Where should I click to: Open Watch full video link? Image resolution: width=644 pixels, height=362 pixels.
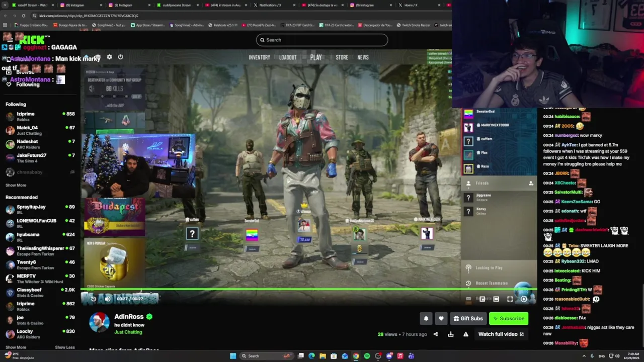(501, 334)
